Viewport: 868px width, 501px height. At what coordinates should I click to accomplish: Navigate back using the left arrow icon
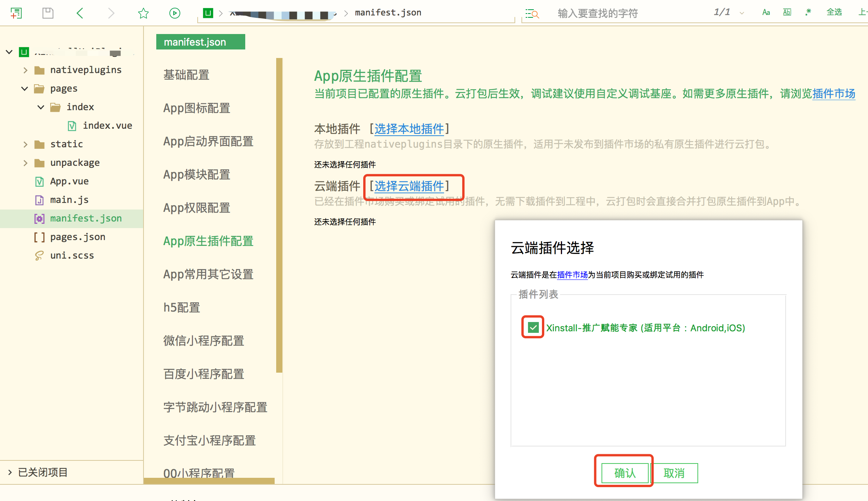(79, 13)
